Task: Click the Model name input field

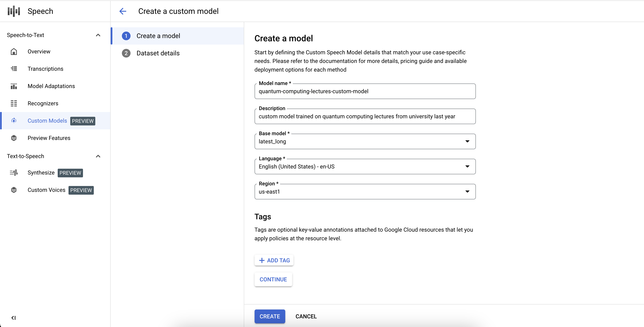Action: (x=365, y=91)
